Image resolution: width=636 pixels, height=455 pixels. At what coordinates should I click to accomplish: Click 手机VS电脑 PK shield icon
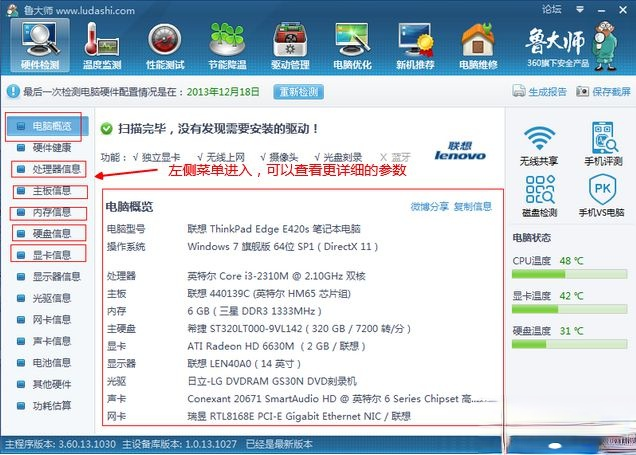tap(602, 189)
